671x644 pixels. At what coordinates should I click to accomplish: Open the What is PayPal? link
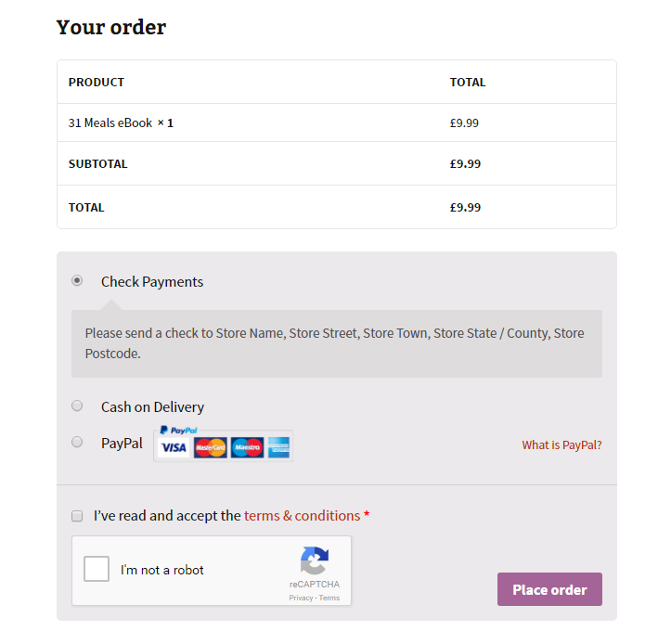561,445
